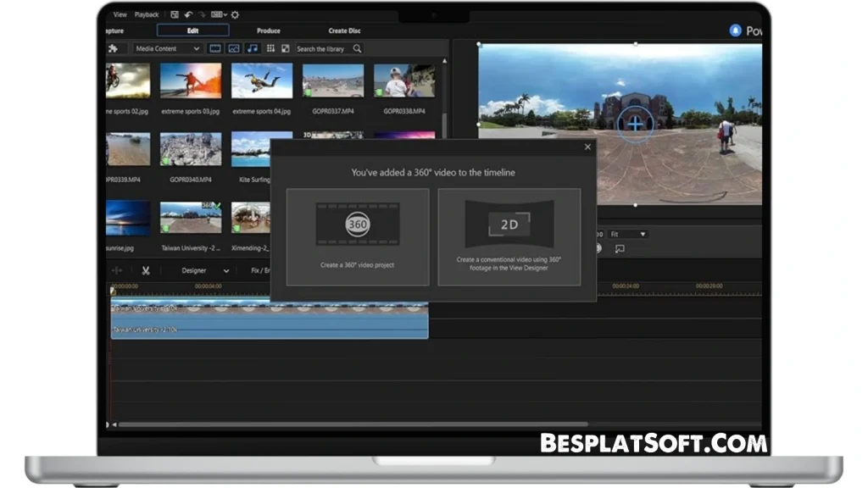Select the Split scissors tool
The image size is (868, 488).
point(146,270)
